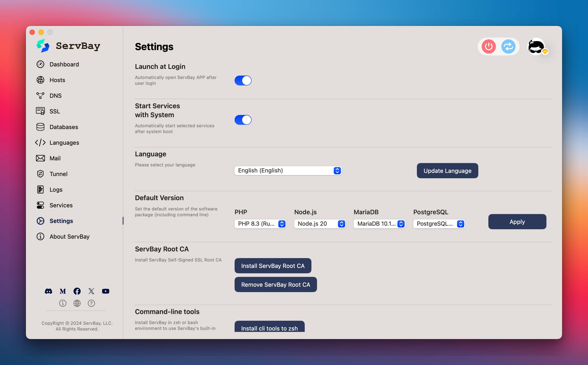Toggle the Launch at Login switch
The height and width of the screenshot is (365, 588).
pyautogui.click(x=243, y=80)
